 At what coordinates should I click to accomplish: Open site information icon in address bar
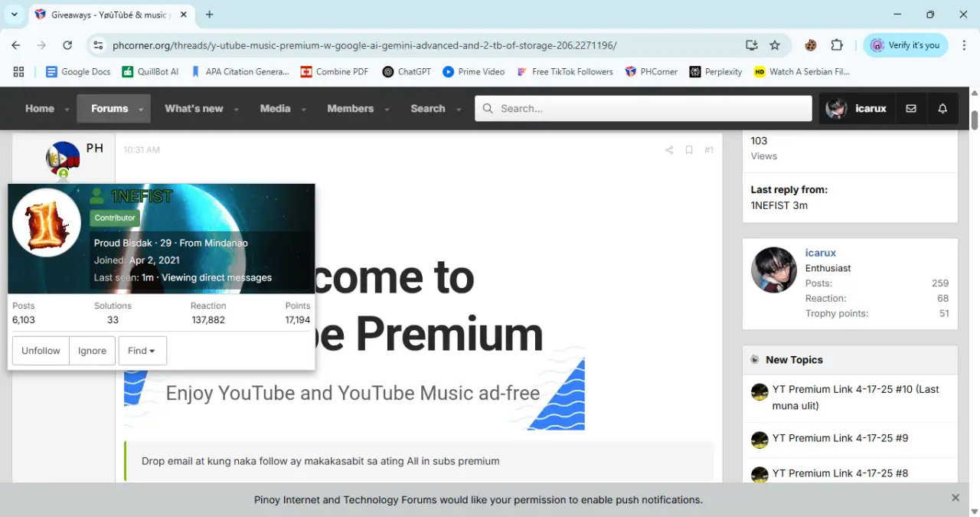coord(97,45)
